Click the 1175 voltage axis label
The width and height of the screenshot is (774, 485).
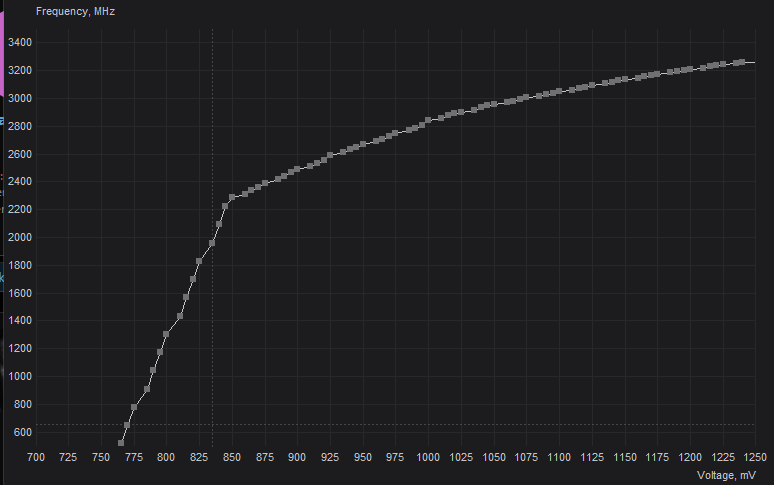tap(658, 457)
